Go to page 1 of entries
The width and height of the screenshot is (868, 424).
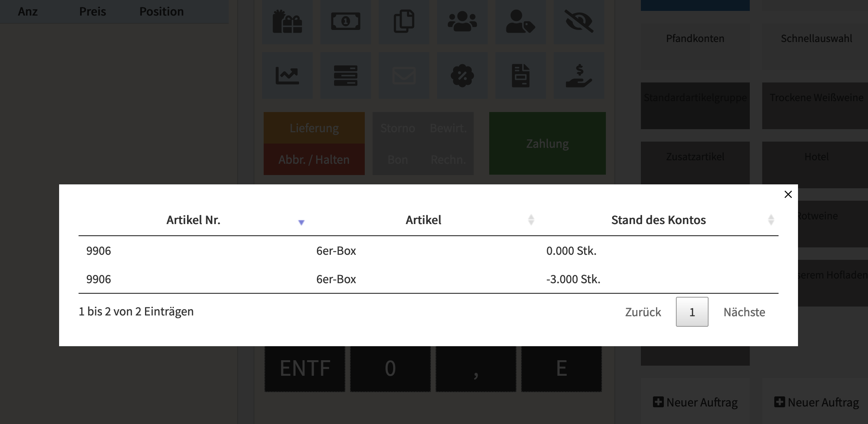692,312
